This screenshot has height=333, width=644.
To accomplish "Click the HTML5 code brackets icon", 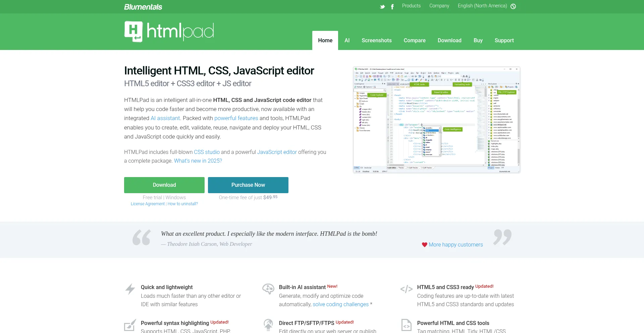I will pyautogui.click(x=406, y=289).
